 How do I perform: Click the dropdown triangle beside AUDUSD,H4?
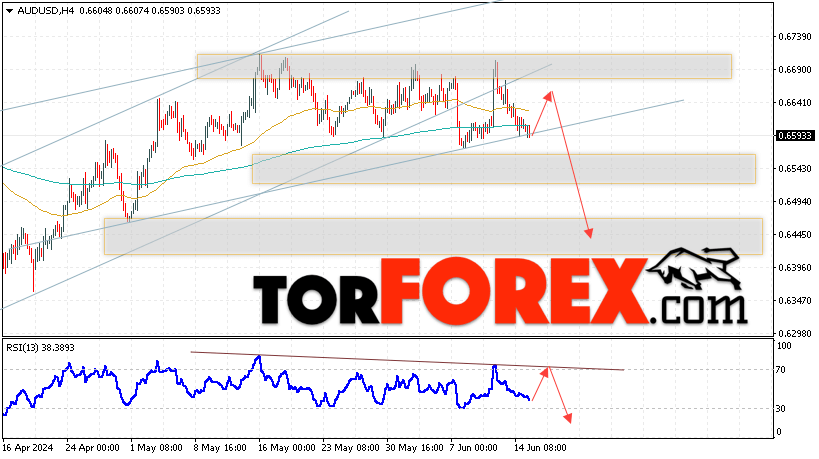[9, 11]
